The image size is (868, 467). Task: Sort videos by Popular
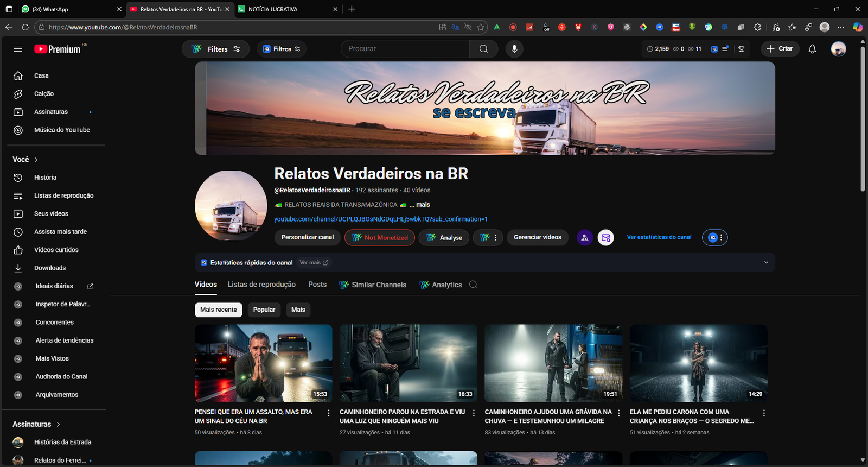264,310
